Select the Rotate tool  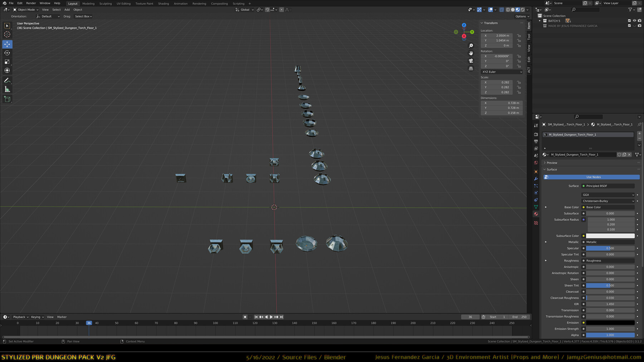pyautogui.click(x=7, y=53)
